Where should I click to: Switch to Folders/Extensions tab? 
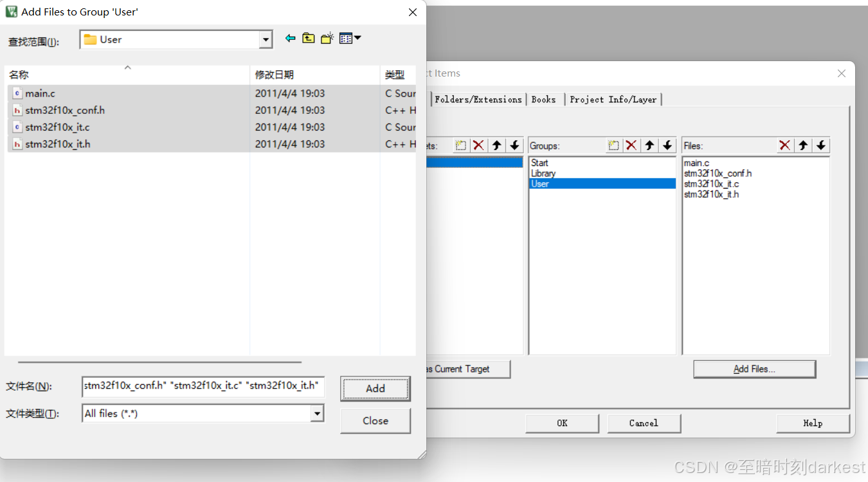tap(478, 99)
